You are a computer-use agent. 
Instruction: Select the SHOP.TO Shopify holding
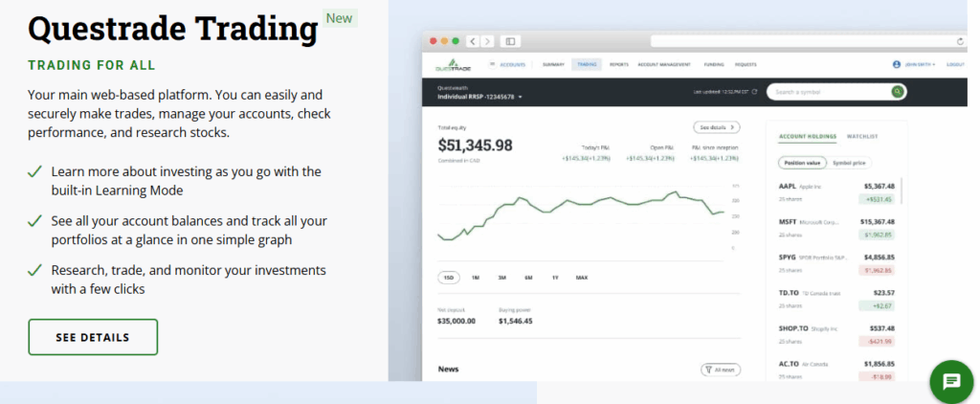836,334
